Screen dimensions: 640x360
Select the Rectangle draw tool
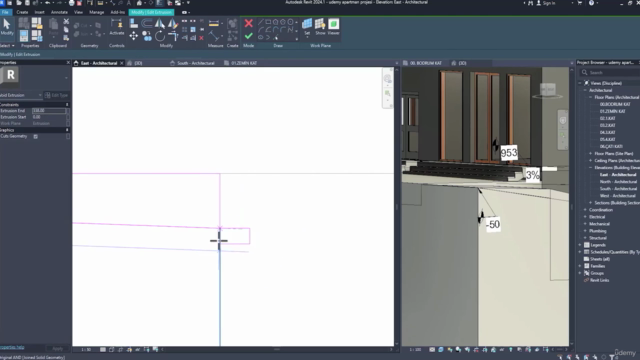(x=268, y=22)
